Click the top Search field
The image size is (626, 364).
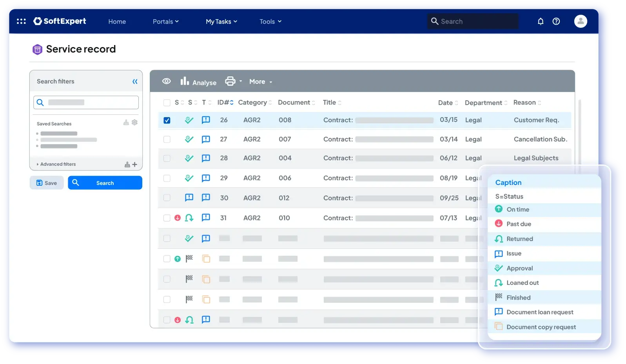click(x=472, y=22)
